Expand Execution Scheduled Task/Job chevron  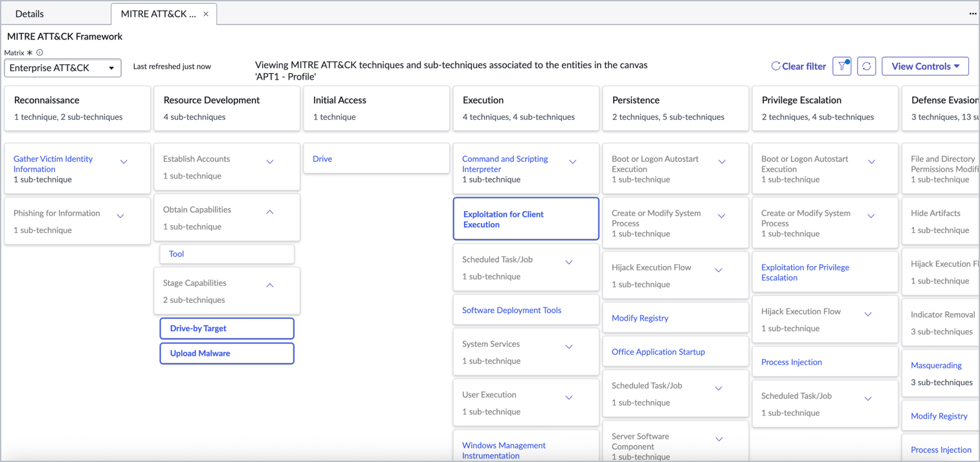(x=569, y=262)
